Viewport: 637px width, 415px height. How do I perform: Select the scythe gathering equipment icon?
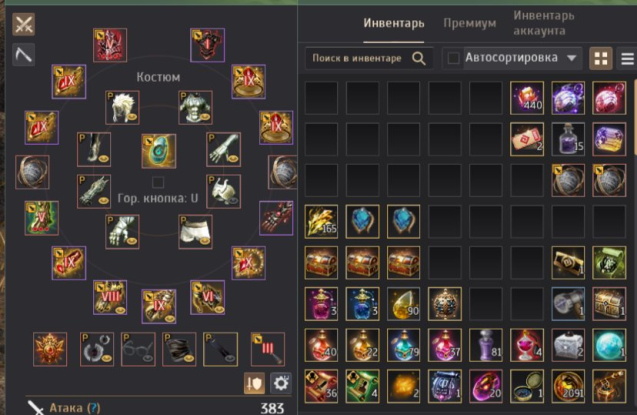coord(24,54)
